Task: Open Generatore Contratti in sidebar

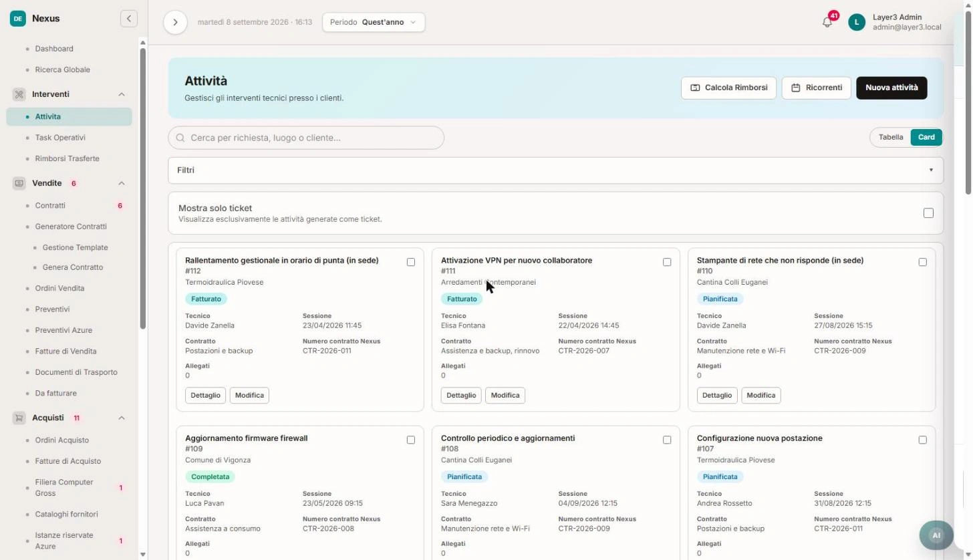Action: coord(71,227)
